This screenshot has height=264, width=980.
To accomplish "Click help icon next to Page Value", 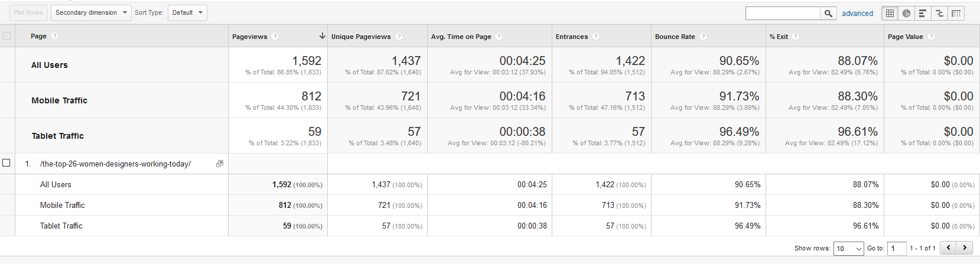I will 931,37.
